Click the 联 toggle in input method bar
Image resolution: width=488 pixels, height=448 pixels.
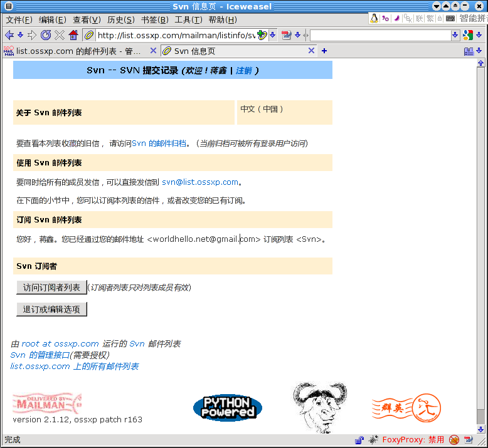419,18
